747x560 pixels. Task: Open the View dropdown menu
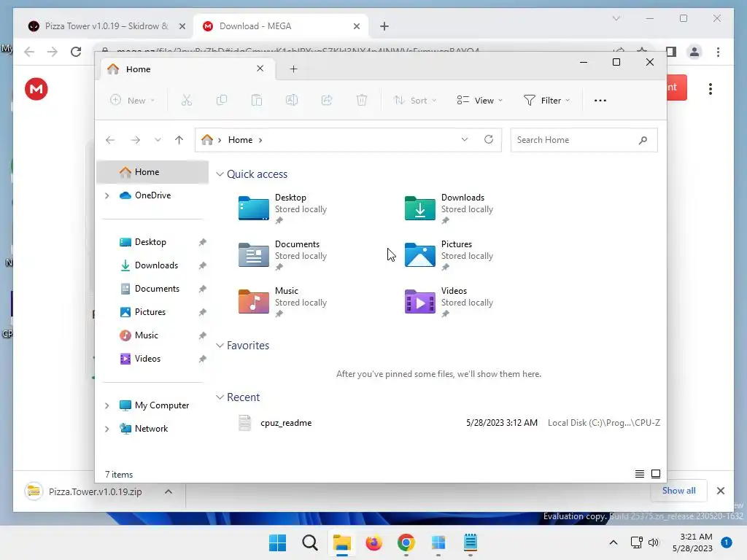pyautogui.click(x=480, y=101)
